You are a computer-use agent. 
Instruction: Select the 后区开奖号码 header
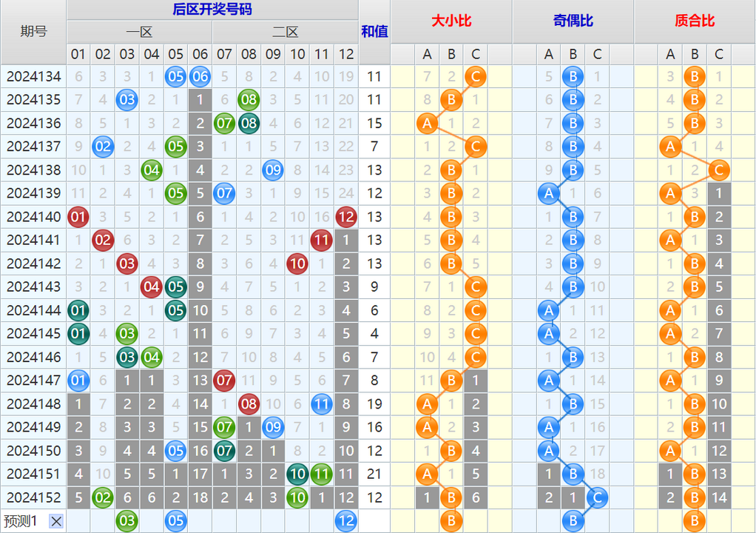(212, 10)
